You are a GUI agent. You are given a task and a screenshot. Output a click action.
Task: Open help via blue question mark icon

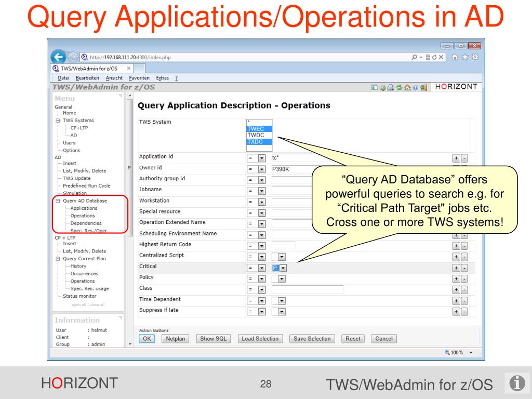(415, 88)
